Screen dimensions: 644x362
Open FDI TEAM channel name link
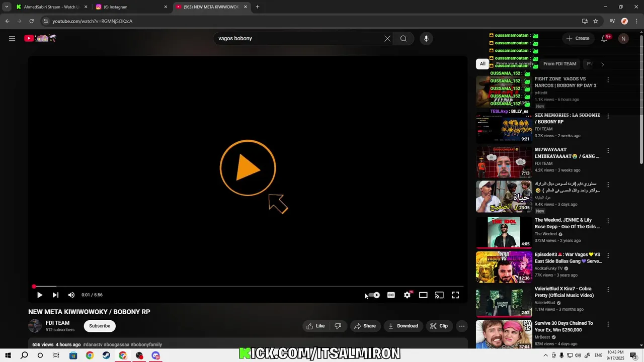tap(57, 323)
